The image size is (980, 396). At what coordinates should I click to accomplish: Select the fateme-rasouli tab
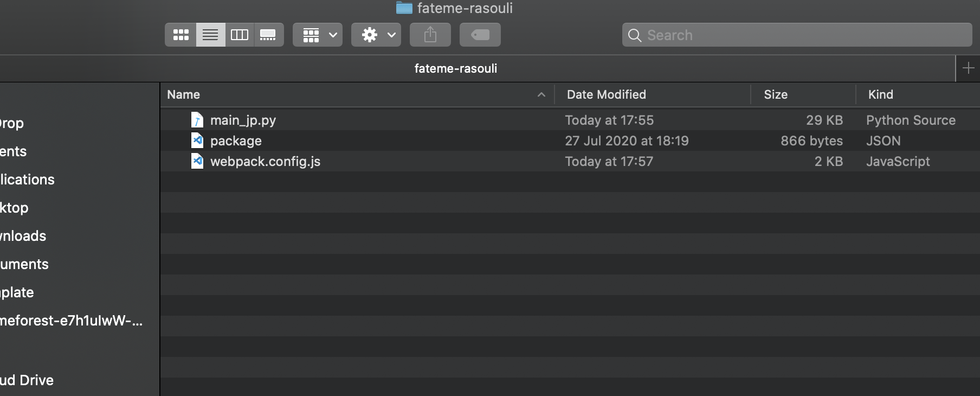(455, 68)
